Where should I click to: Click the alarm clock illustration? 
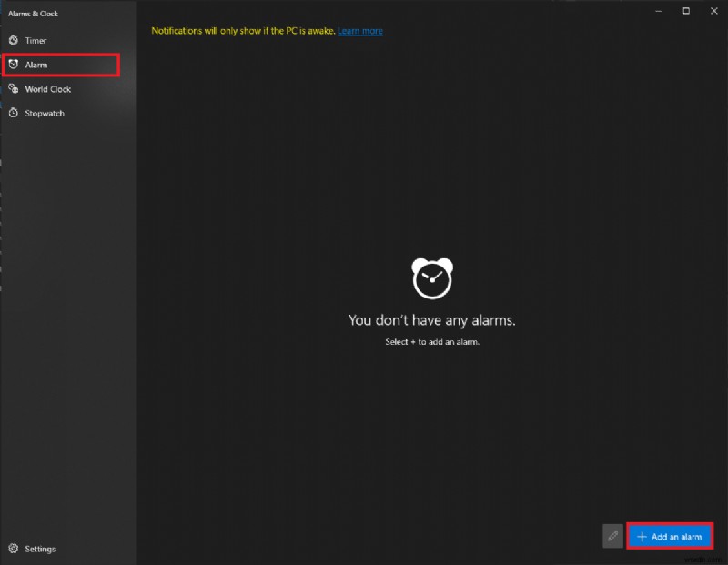tap(431, 278)
